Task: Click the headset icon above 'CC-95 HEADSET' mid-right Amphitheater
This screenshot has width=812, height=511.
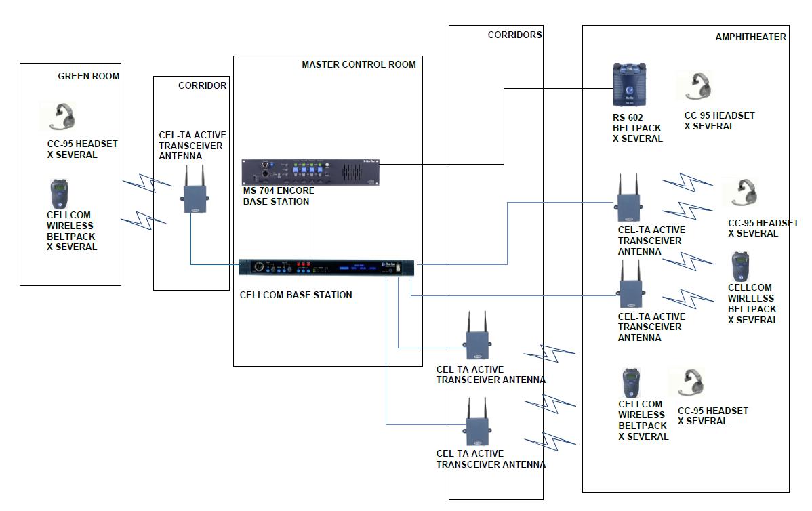Action: [x=745, y=192]
